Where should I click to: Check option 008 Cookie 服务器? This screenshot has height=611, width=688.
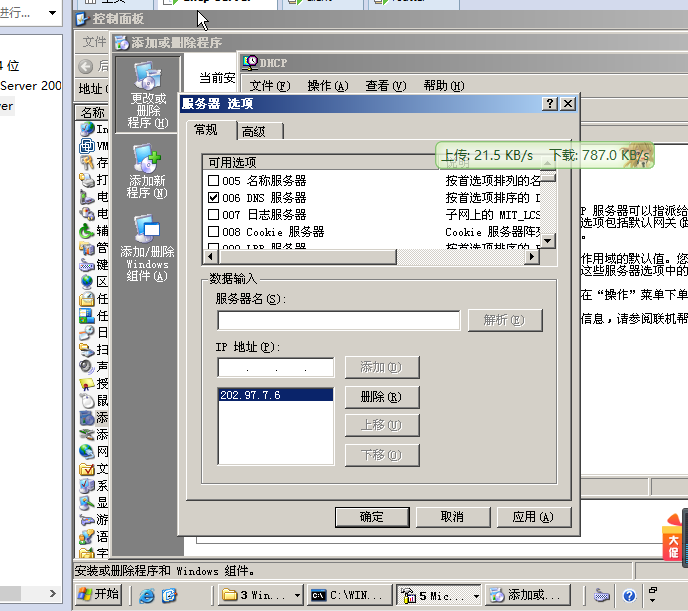(x=213, y=232)
